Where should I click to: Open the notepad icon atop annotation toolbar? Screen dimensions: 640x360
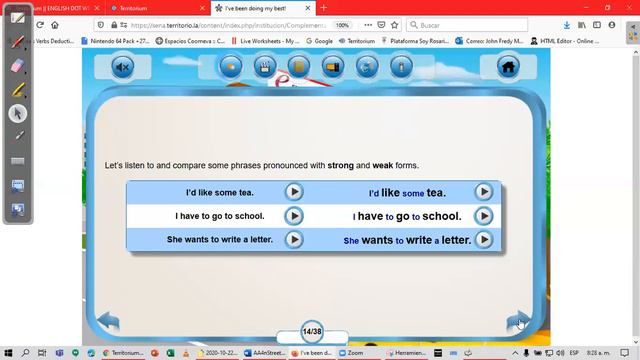pos(18,18)
